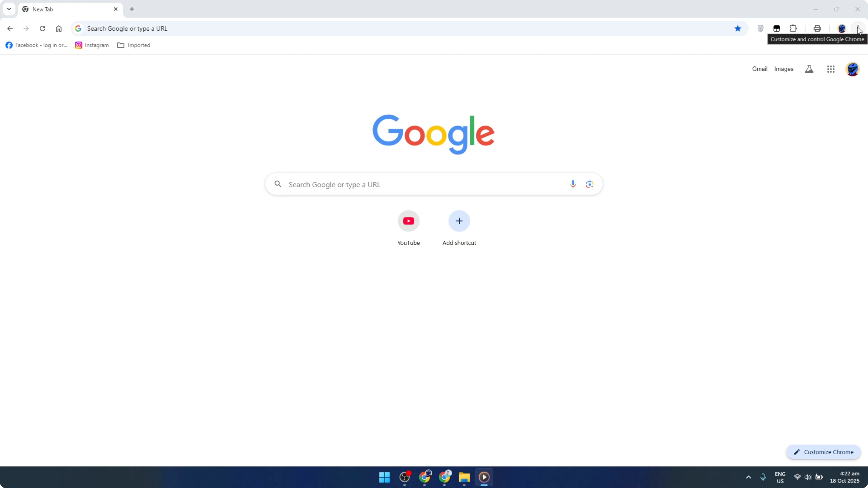Image resolution: width=868 pixels, height=488 pixels.
Task: Restore down the Chrome window
Action: pos(837,9)
